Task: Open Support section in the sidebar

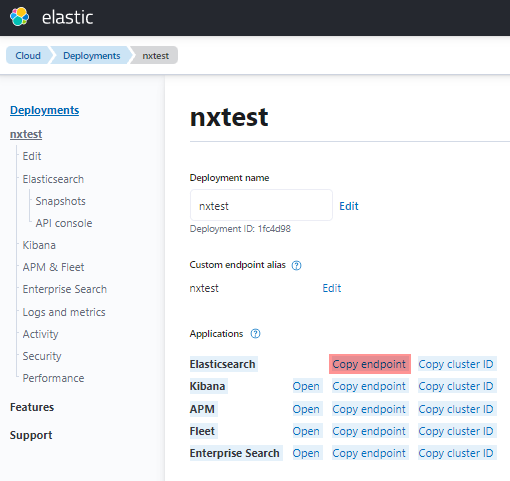Action: pos(31,435)
